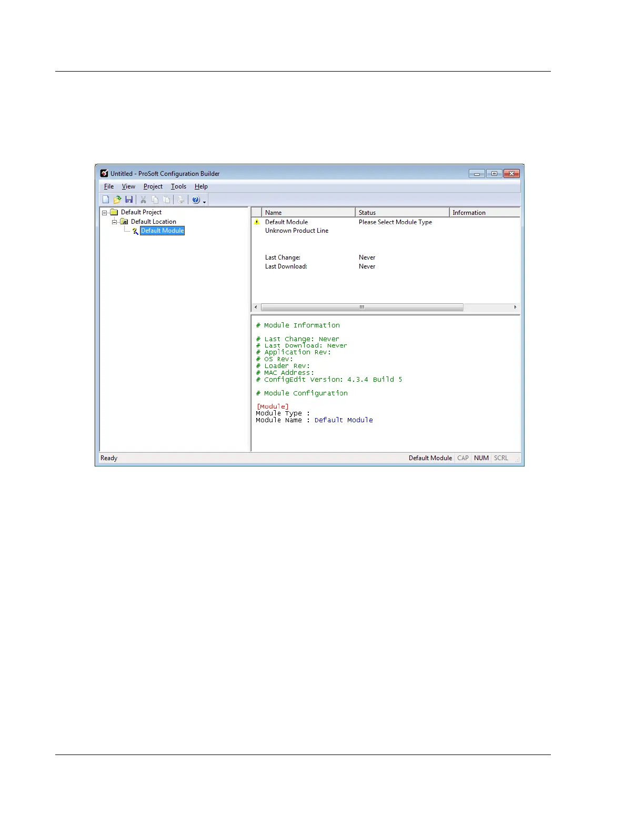Click '# Loader Rev:' comment line
The image size is (644, 834).
pyautogui.click(x=283, y=366)
